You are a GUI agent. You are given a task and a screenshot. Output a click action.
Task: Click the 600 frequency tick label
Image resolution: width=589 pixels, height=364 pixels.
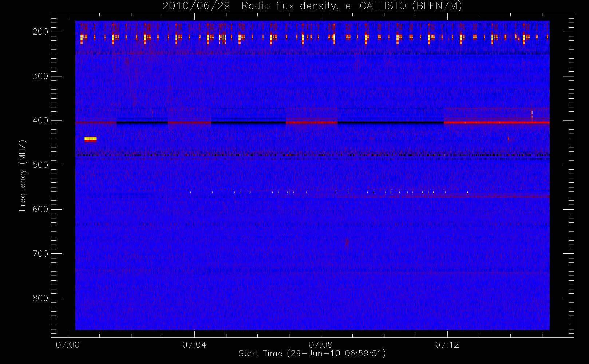point(40,209)
